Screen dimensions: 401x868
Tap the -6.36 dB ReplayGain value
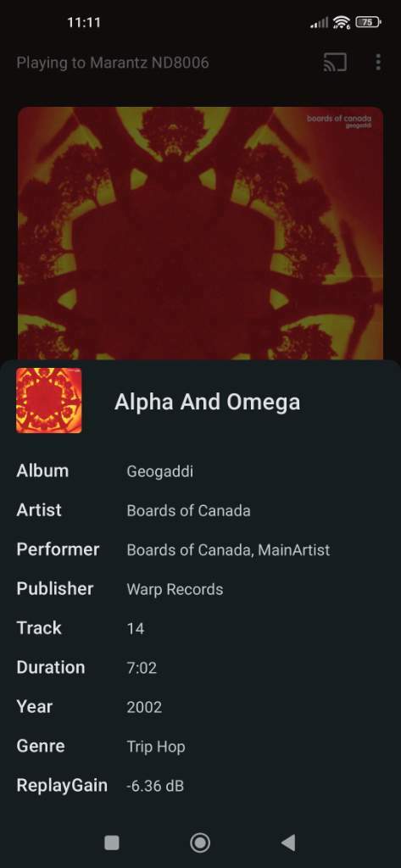pyautogui.click(x=155, y=786)
